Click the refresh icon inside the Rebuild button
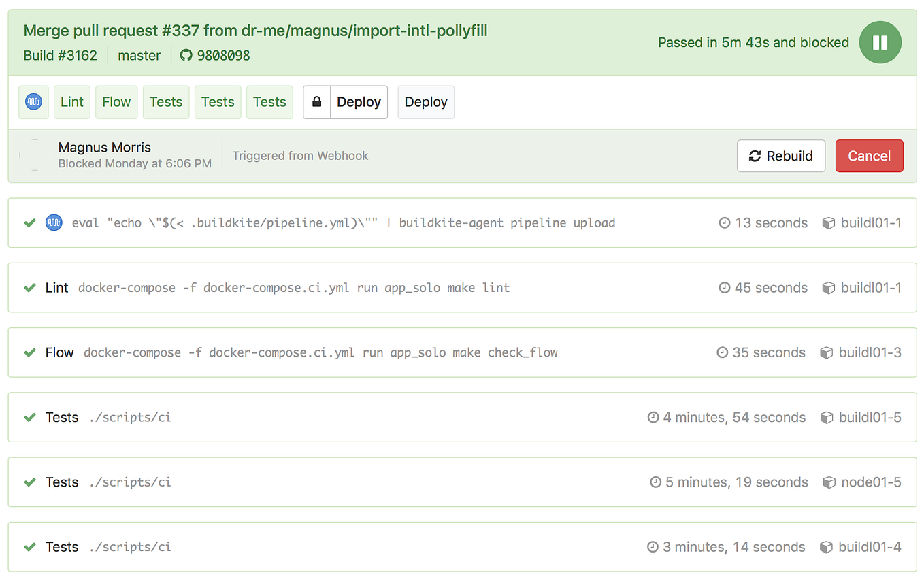The width and height of the screenshot is (924, 577). [x=755, y=156]
